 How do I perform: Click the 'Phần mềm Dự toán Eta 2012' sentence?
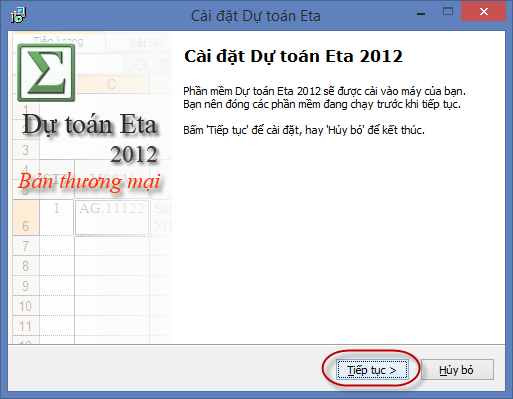click(x=324, y=91)
